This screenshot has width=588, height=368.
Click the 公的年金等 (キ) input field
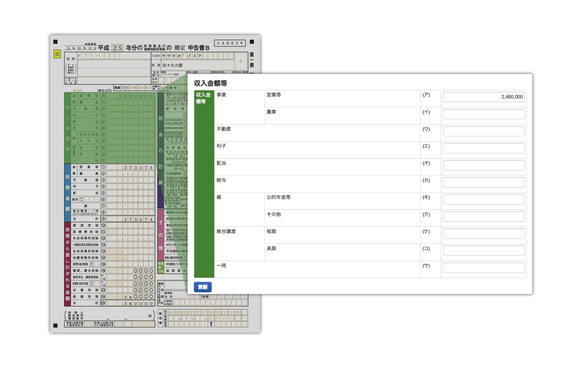click(x=483, y=199)
